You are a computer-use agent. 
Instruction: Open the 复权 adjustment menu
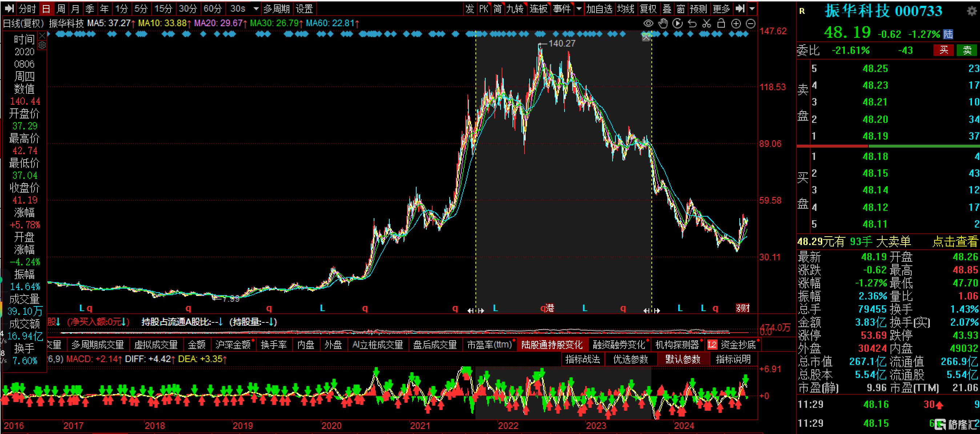[648, 8]
